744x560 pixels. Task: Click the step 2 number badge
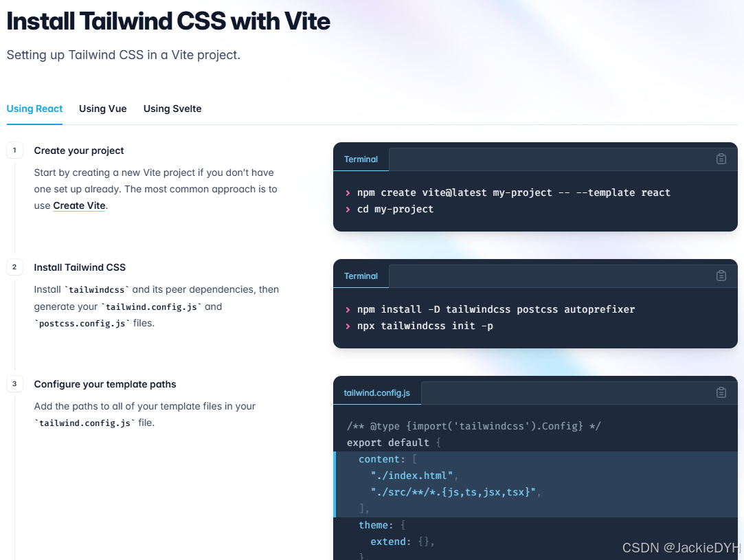(x=14, y=267)
